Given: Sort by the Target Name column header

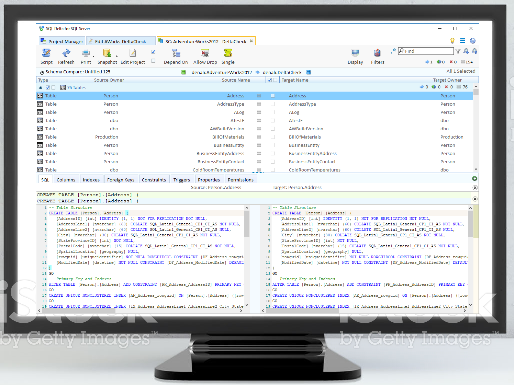Looking at the screenshot, I should coord(295,80).
